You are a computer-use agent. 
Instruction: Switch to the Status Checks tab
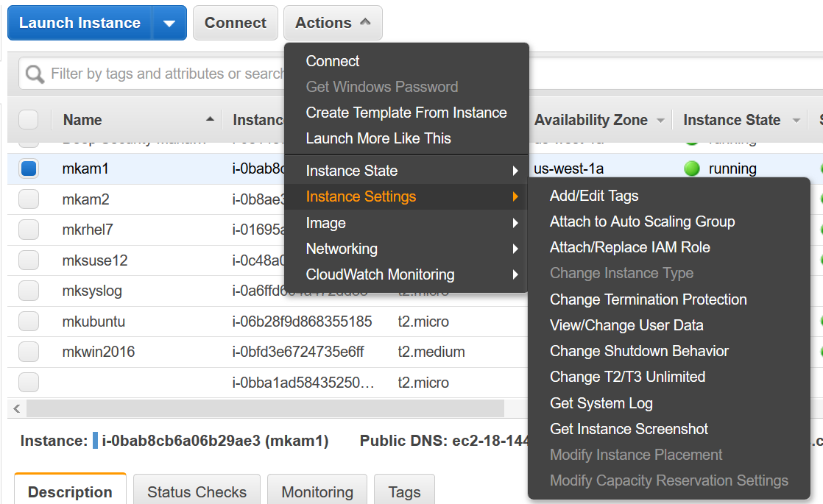click(x=197, y=491)
